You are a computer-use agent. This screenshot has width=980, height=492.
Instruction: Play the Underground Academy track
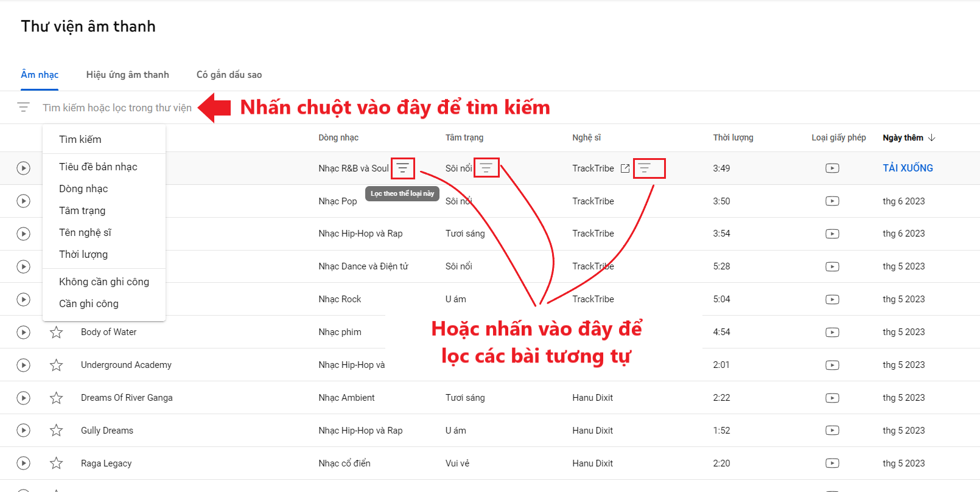[x=23, y=365]
